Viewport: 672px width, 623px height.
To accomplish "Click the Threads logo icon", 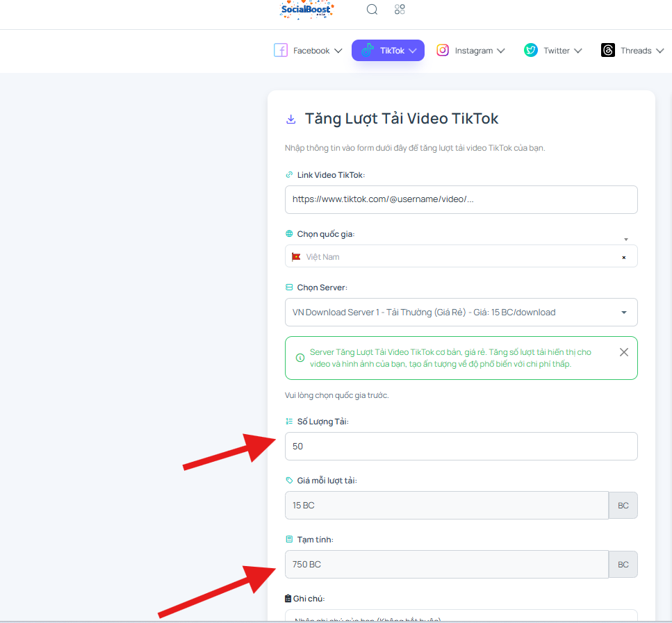I will (607, 50).
